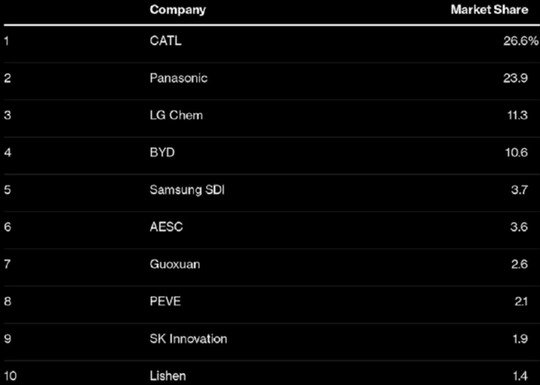Click the LG Chem row label
Image resolution: width=540 pixels, height=385 pixels.
[176, 115]
